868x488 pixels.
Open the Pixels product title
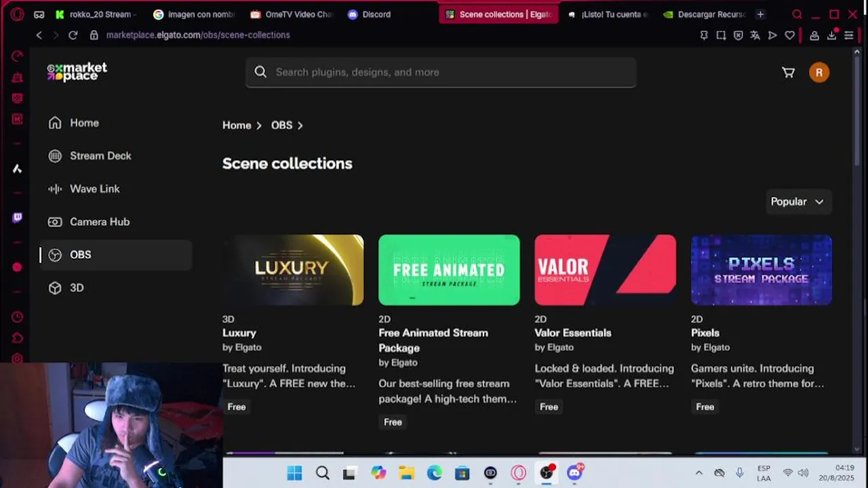[x=705, y=333]
